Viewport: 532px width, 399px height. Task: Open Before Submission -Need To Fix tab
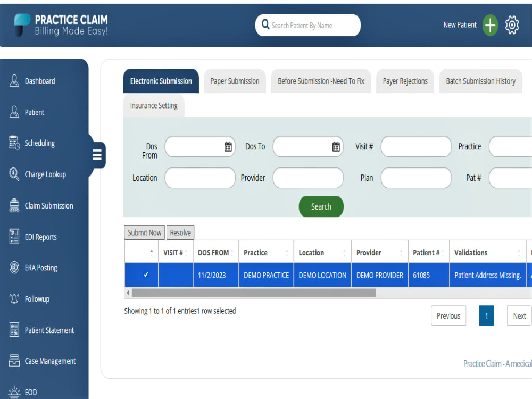321,81
